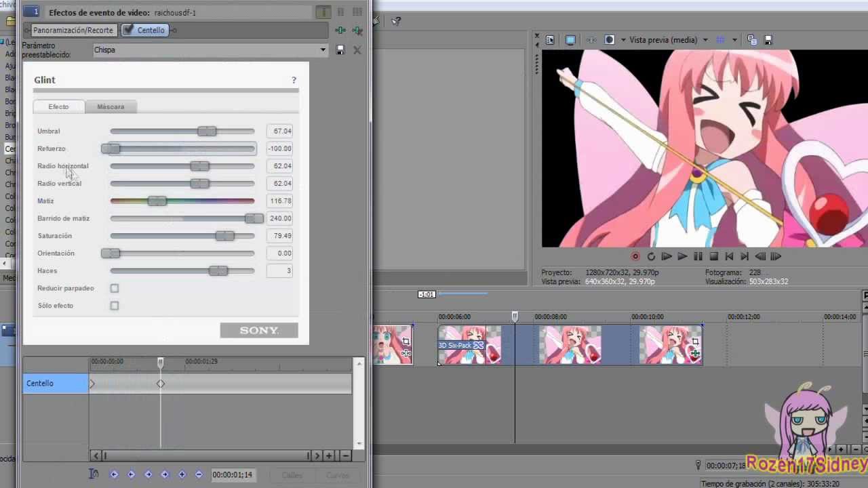Click the Refuerzo value field -100.00
This screenshot has width=868, height=488.
279,148
